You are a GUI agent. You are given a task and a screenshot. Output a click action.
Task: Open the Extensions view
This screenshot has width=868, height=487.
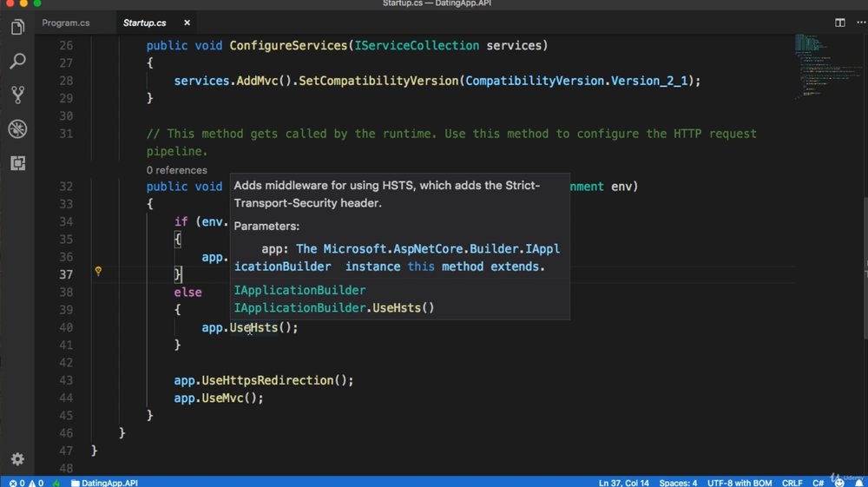coord(17,163)
